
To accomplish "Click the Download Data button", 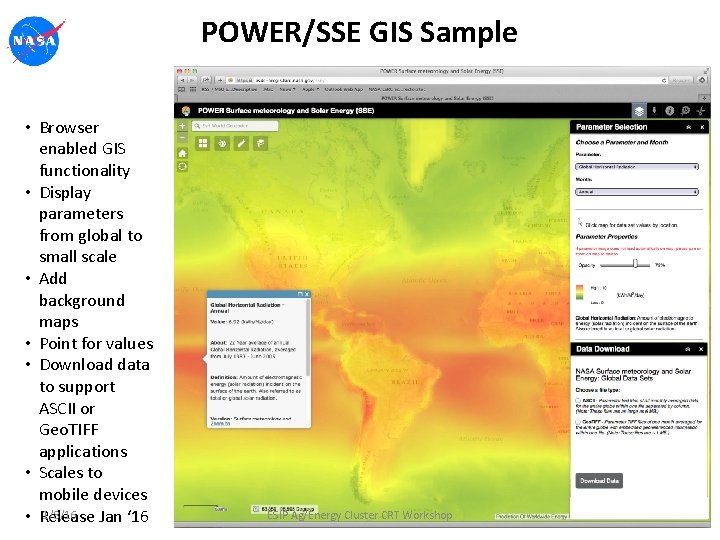I will click(599, 481).
